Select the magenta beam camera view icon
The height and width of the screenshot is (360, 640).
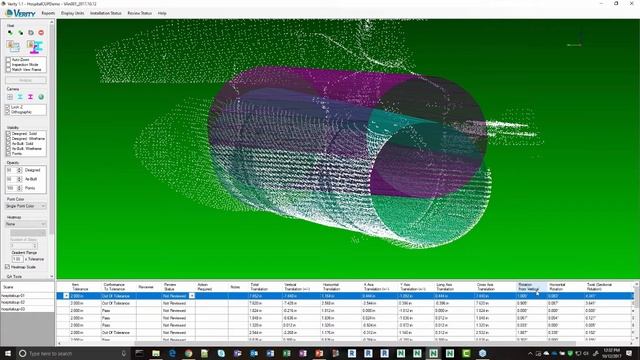(30, 97)
